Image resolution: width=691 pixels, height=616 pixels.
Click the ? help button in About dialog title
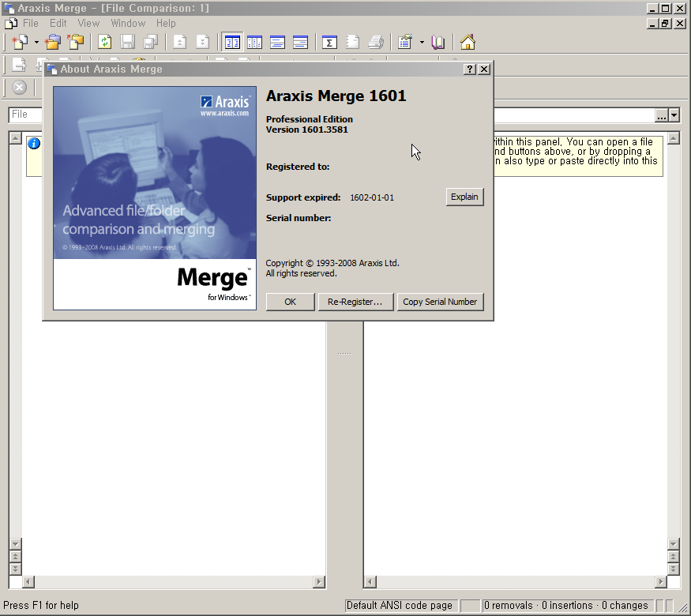(470, 69)
